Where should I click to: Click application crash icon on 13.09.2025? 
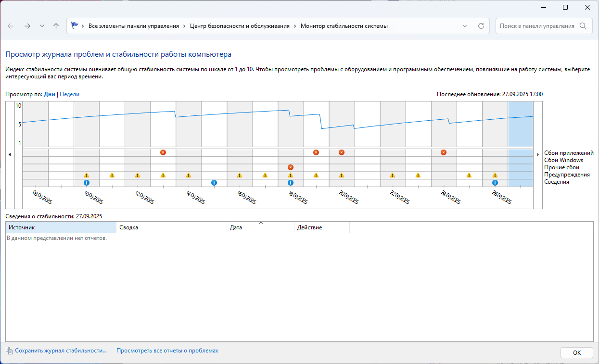tap(163, 152)
